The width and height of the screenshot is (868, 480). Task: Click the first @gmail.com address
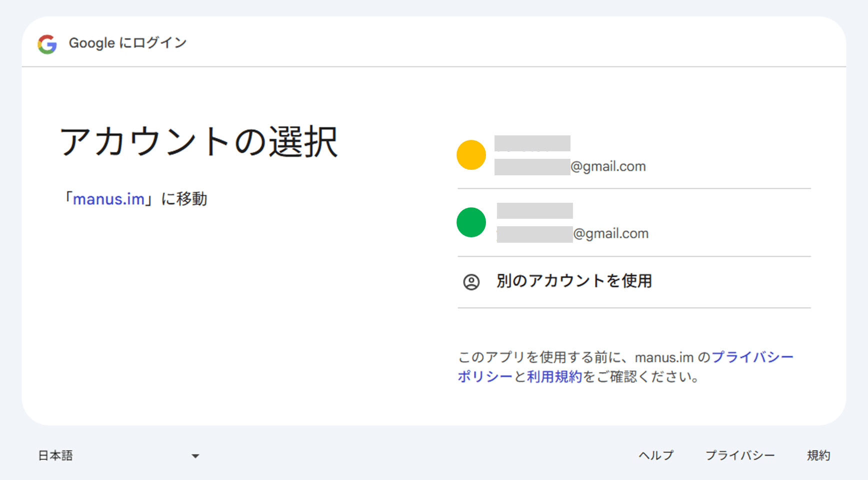(570, 166)
